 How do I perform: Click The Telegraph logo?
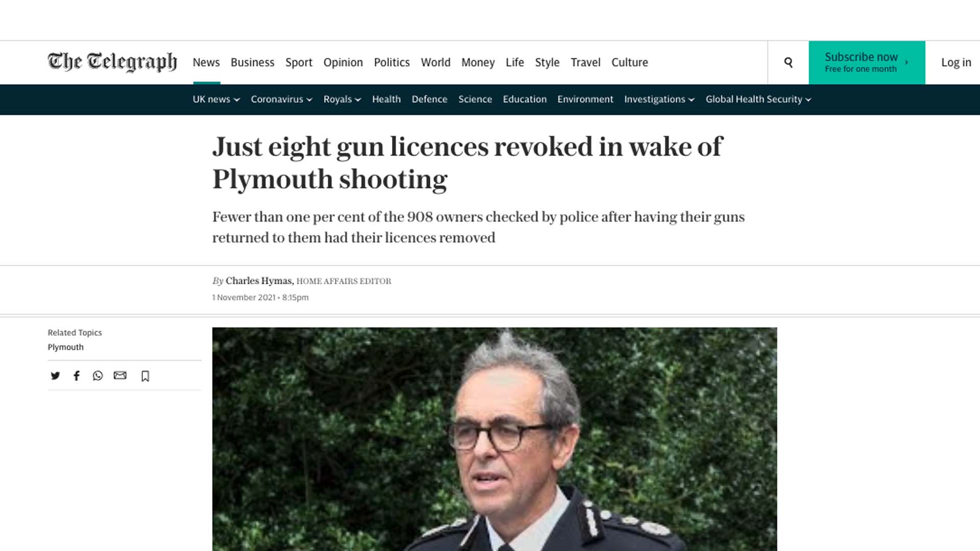pyautogui.click(x=112, y=62)
